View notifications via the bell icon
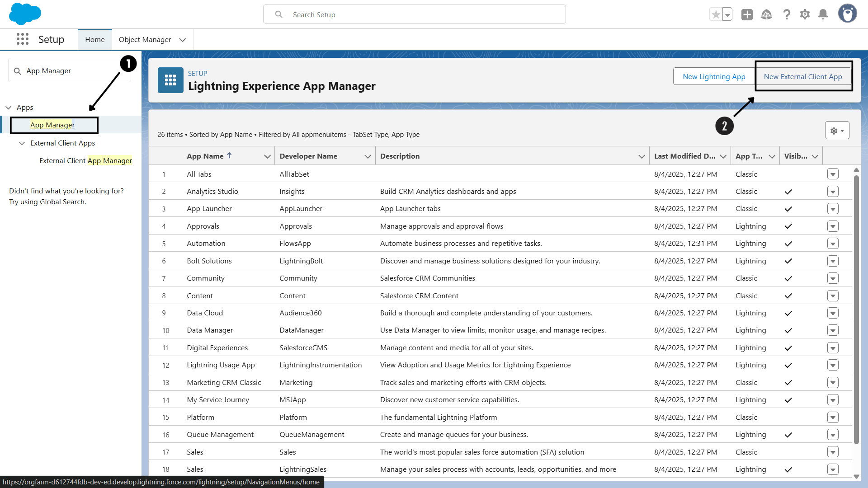The height and width of the screenshot is (488, 868). [x=823, y=14]
